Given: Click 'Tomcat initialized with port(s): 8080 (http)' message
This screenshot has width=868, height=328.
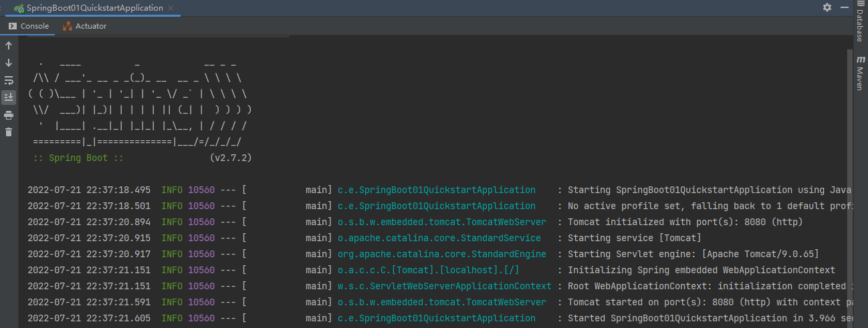Looking at the screenshot, I should tap(685, 222).
